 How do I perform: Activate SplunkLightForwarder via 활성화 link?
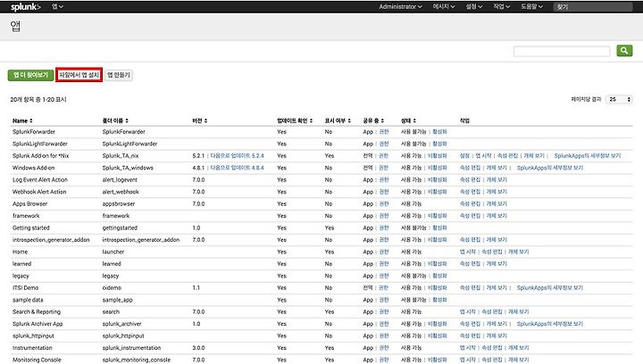(x=439, y=144)
